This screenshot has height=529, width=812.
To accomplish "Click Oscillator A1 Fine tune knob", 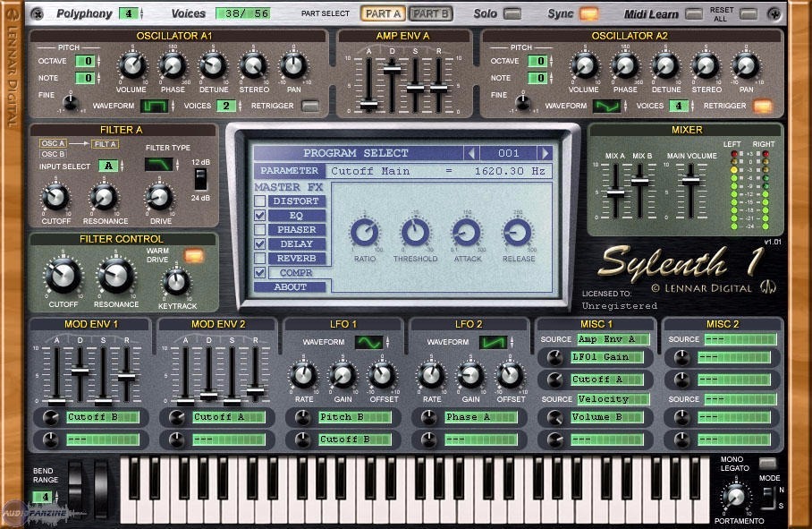I will [x=71, y=101].
